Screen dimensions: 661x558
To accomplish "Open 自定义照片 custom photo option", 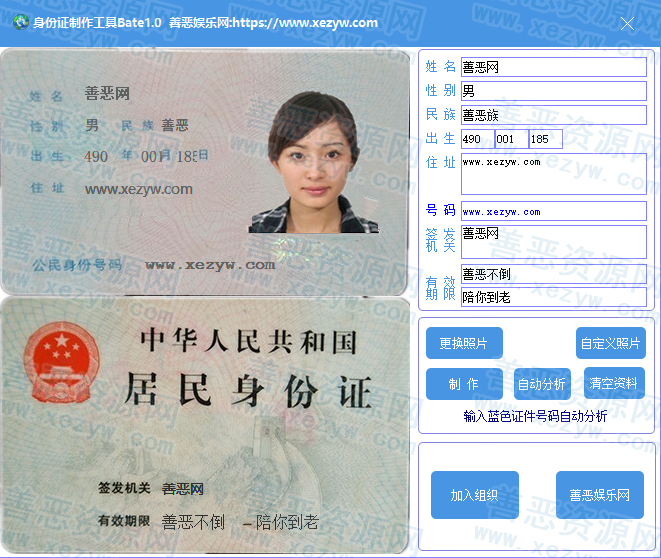I will pyautogui.click(x=610, y=343).
